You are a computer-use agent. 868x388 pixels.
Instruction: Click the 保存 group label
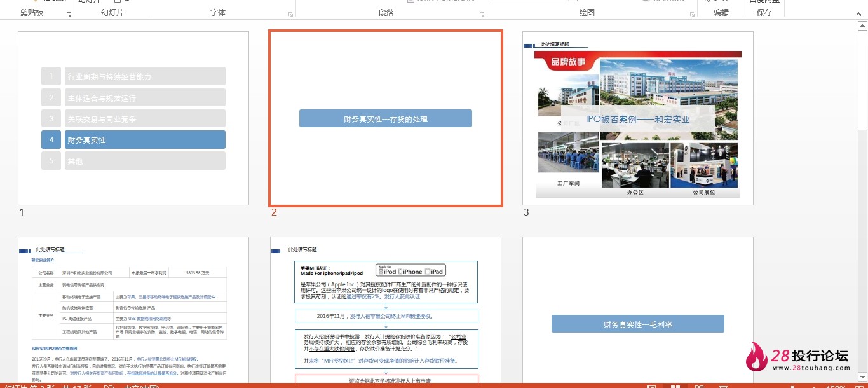pyautogui.click(x=764, y=13)
